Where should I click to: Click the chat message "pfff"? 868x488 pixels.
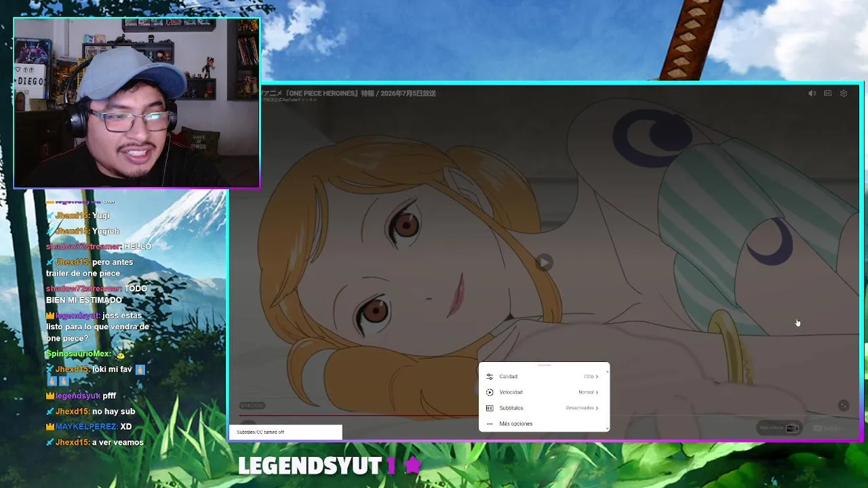coord(109,395)
